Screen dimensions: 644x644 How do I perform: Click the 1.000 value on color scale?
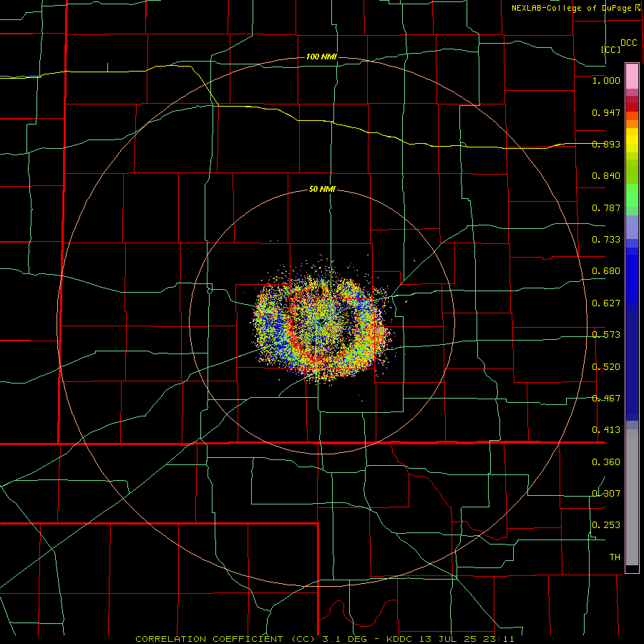click(x=606, y=80)
